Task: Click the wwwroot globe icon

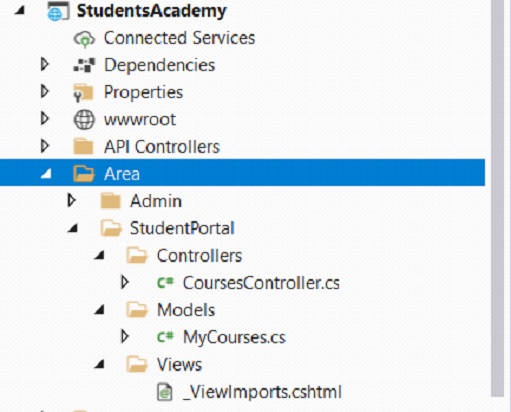Action: (84, 120)
